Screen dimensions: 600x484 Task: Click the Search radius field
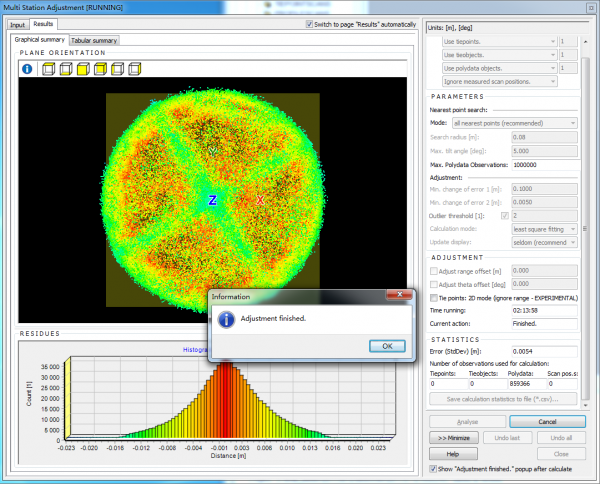click(545, 137)
